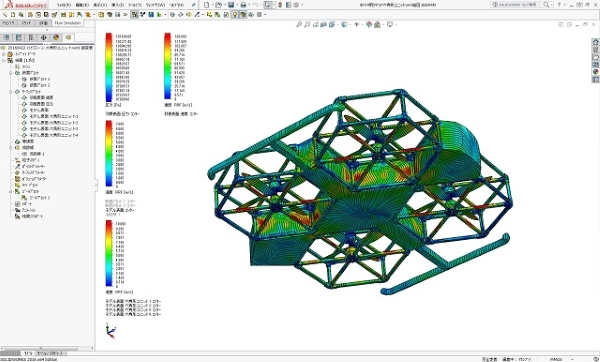This screenshot has width=600, height=362.
Task: Open the File menu in menu bar
Action: point(64,5)
